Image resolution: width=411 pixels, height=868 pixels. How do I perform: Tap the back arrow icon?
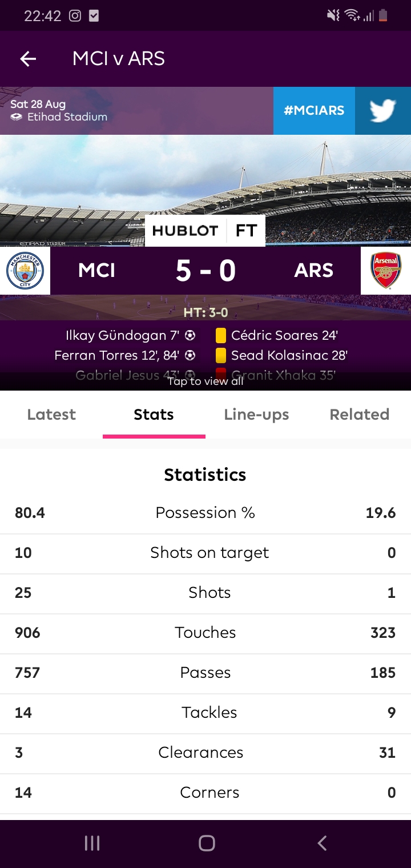[28, 59]
